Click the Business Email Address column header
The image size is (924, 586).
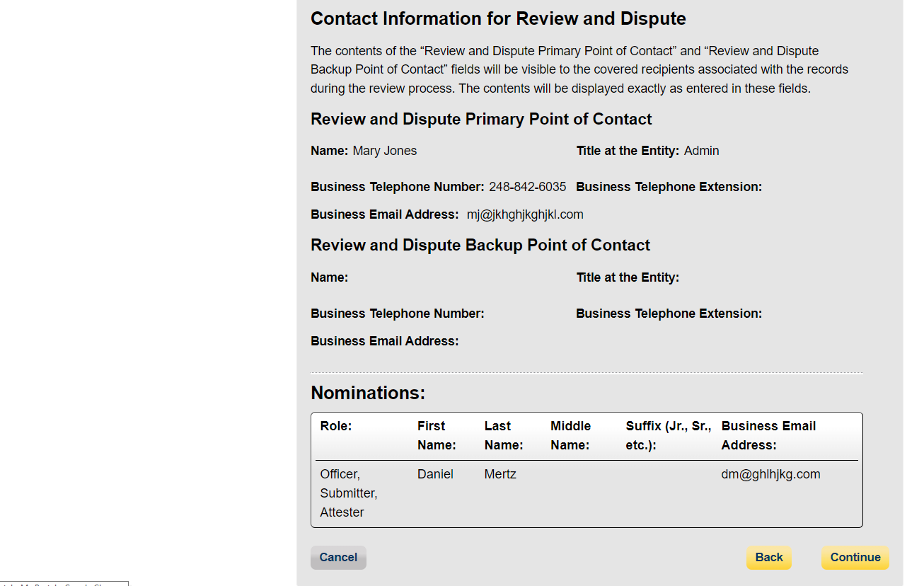[768, 435]
